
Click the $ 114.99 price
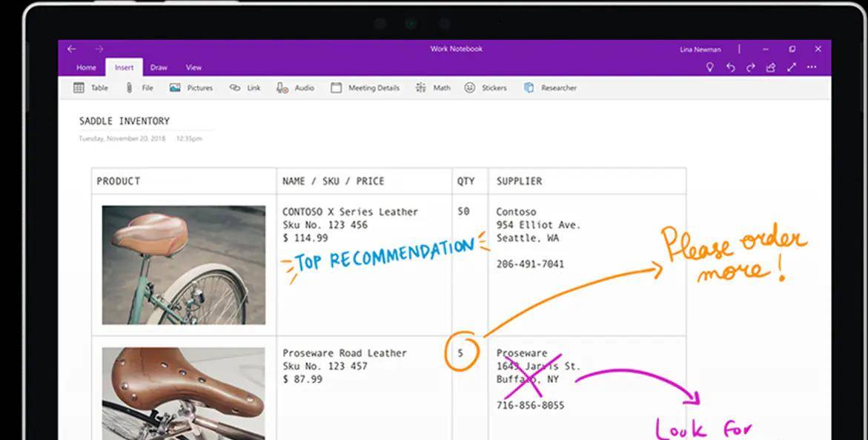(305, 238)
